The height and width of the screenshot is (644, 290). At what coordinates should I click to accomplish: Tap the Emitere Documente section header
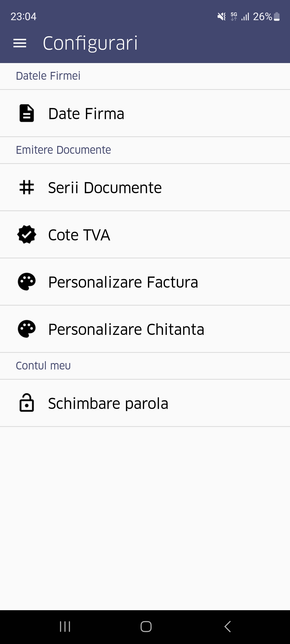63,150
